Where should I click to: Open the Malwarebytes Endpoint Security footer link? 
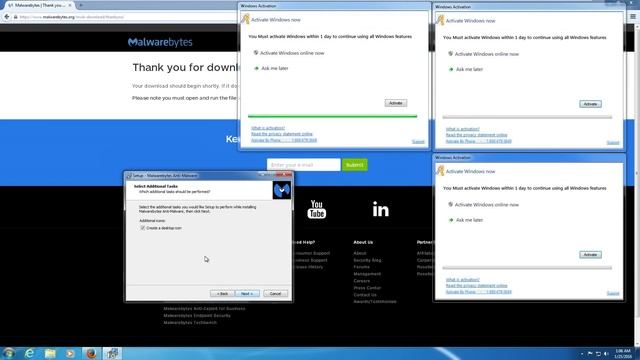pyautogui.click(x=197, y=316)
